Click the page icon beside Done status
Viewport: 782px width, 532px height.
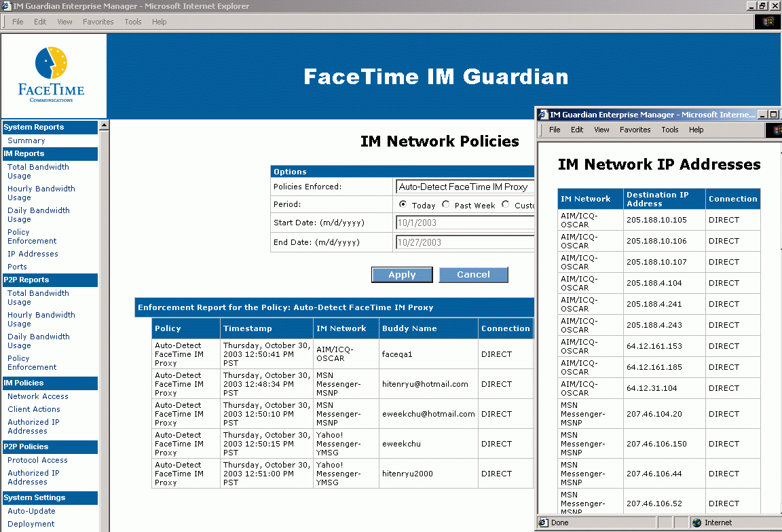[x=544, y=522]
